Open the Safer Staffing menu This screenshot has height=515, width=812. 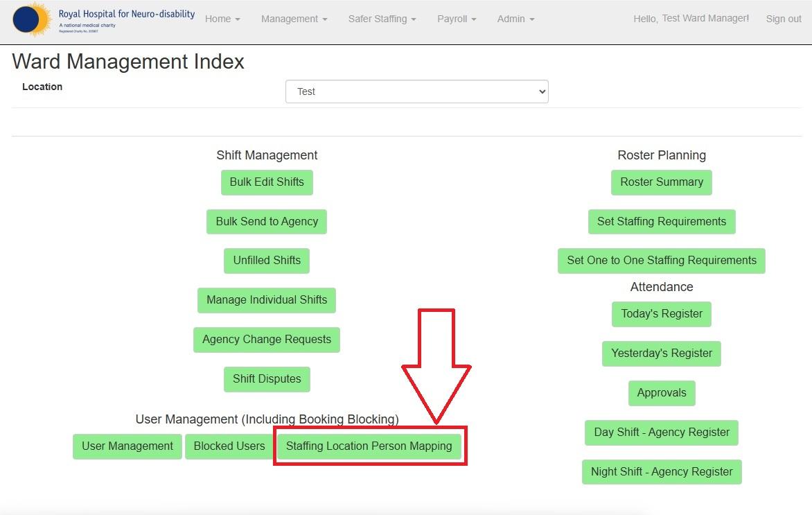click(x=382, y=19)
